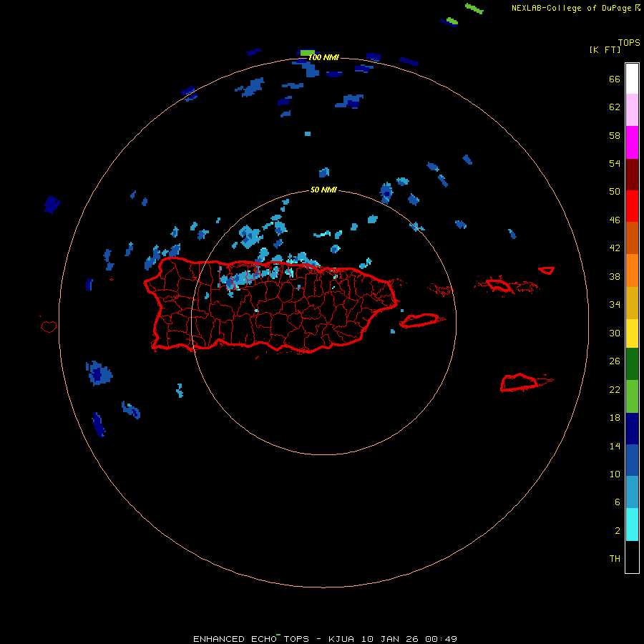Click the 62 legend value

tap(615, 107)
